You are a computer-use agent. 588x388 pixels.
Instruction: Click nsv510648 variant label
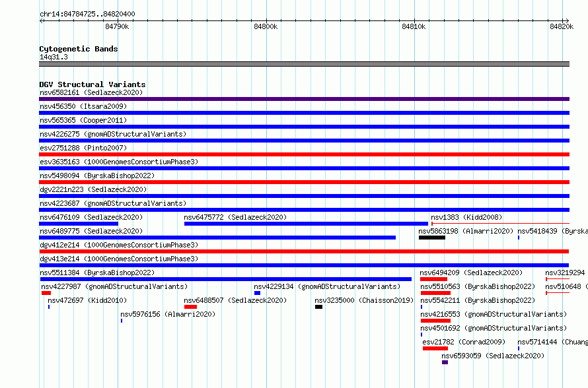click(x=566, y=286)
